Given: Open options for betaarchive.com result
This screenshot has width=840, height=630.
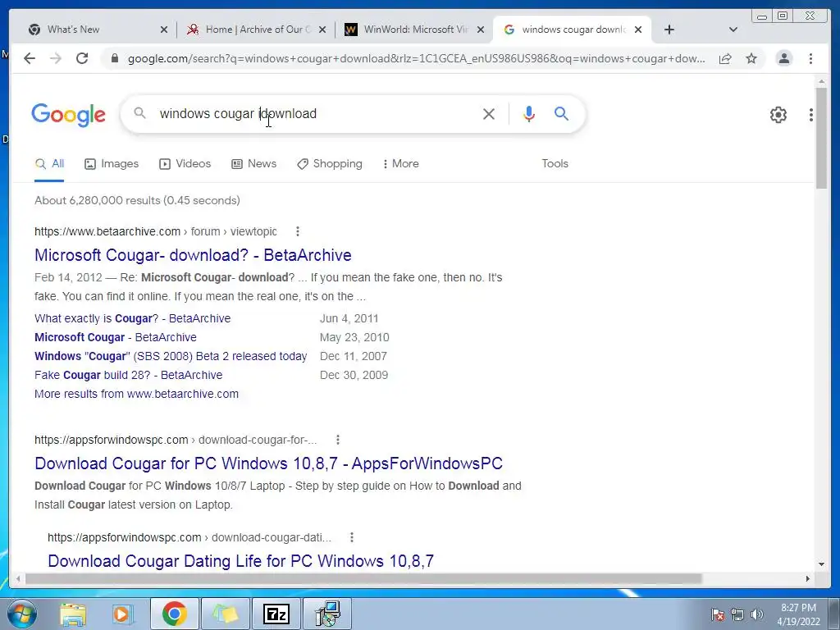Looking at the screenshot, I should [298, 231].
